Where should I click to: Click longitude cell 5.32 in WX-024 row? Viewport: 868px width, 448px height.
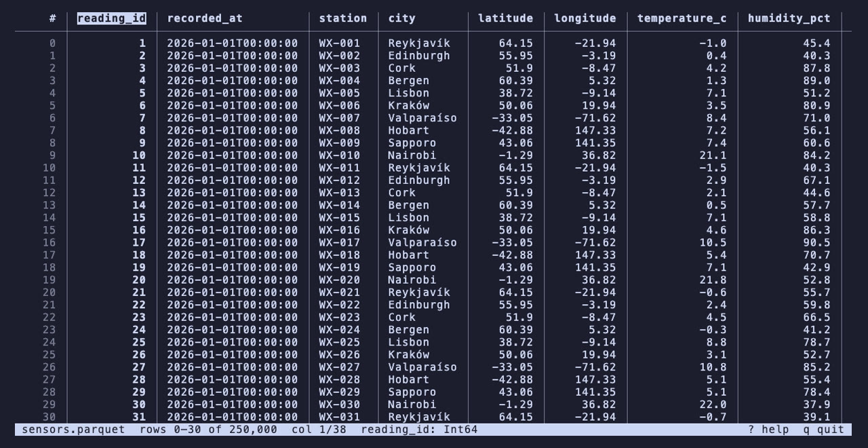coord(602,330)
